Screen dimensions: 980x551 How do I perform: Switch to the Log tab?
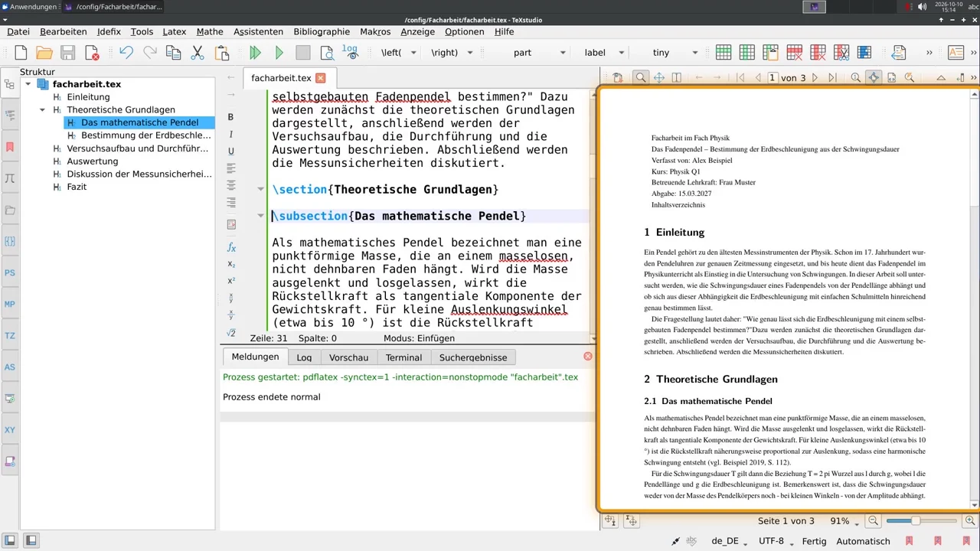pos(304,357)
